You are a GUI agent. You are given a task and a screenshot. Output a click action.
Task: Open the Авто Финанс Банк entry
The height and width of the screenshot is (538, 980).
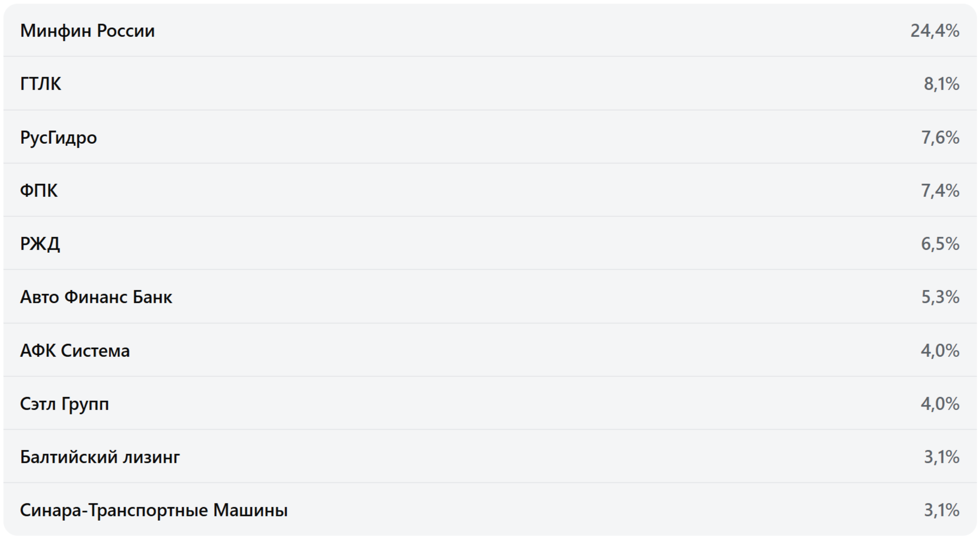coord(96,297)
